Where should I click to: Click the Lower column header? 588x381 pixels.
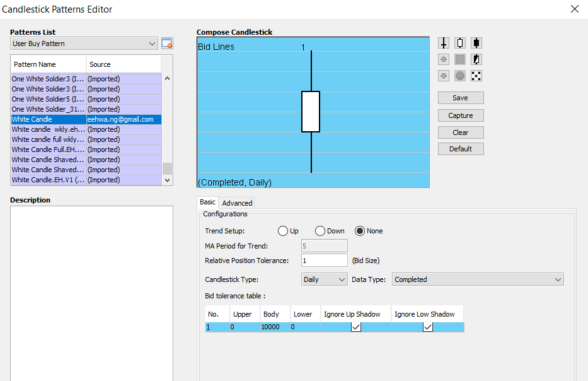(306, 314)
